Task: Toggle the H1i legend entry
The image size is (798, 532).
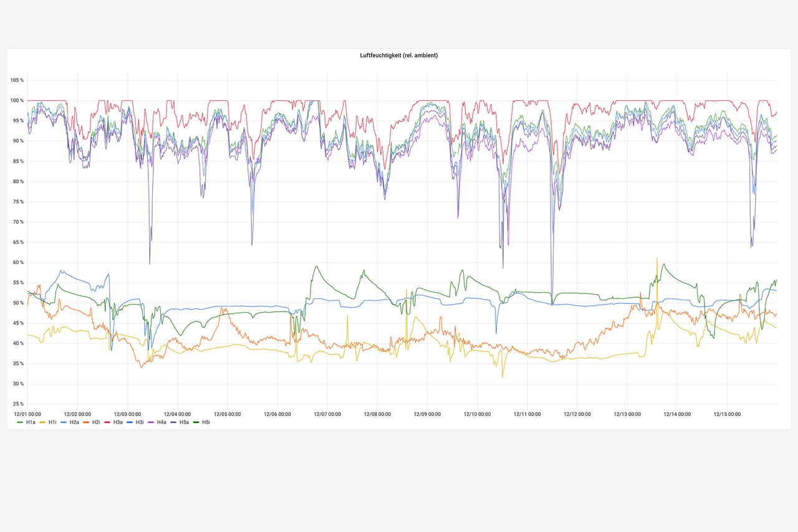Action: point(52,422)
